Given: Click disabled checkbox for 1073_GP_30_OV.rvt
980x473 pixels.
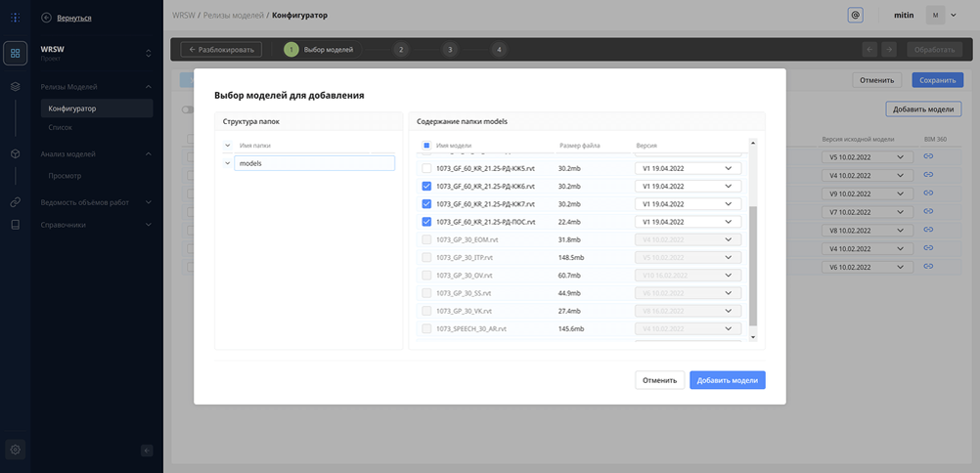Looking at the screenshot, I should pyautogui.click(x=426, y=276).
